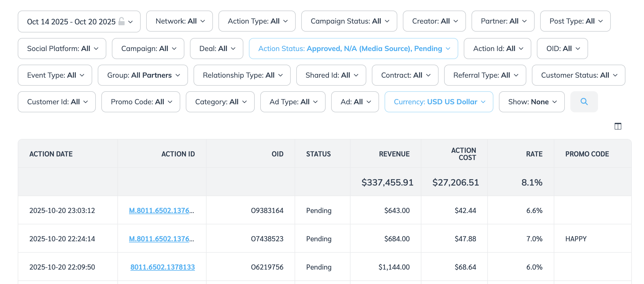Open the column layout chooser icon
644x284 pixels.
tap(618, 126)
